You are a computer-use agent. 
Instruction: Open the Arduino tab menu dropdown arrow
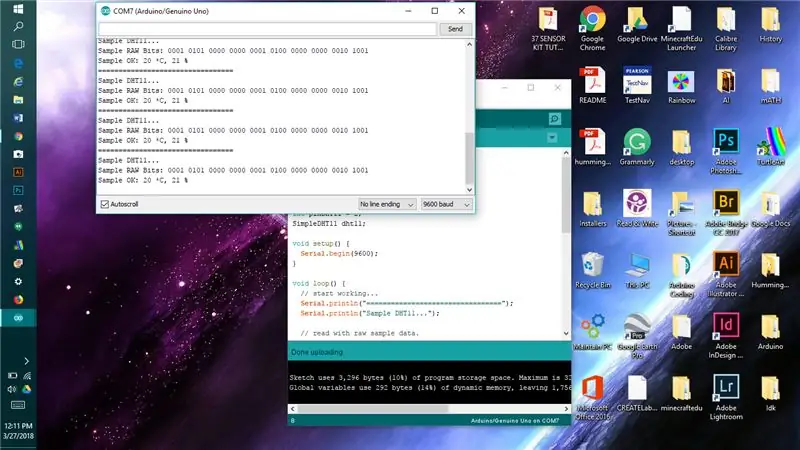(552, 138)
